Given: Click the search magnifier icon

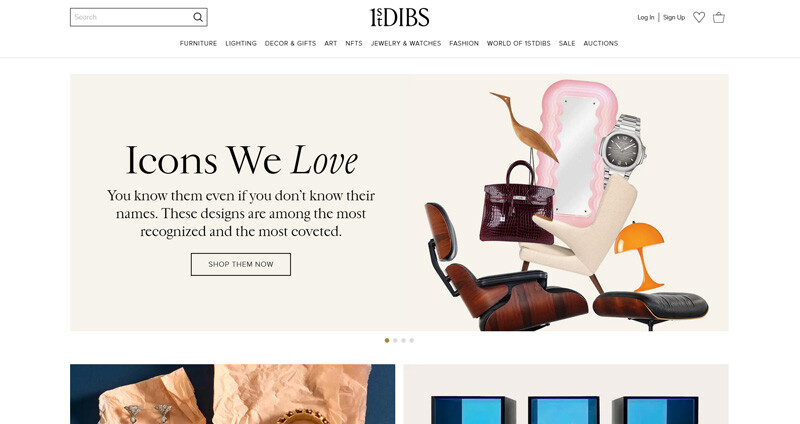Looking at the screenshot, I should coord(198,17).
